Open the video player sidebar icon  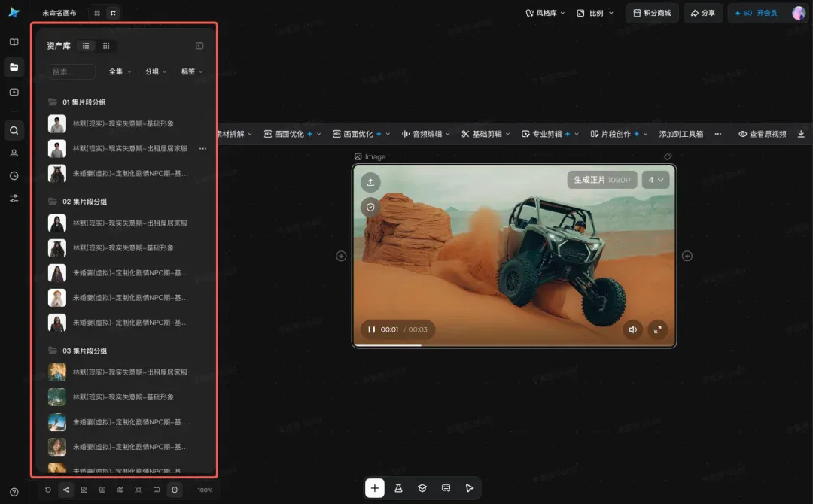pos(14,93)
